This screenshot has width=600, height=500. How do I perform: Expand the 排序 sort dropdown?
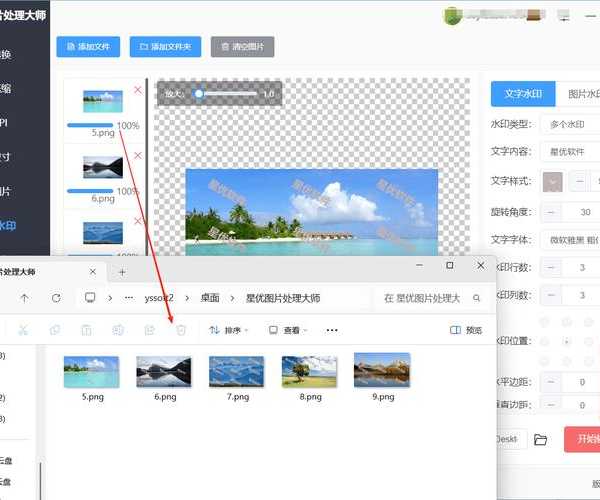click(x=230, y=330)
